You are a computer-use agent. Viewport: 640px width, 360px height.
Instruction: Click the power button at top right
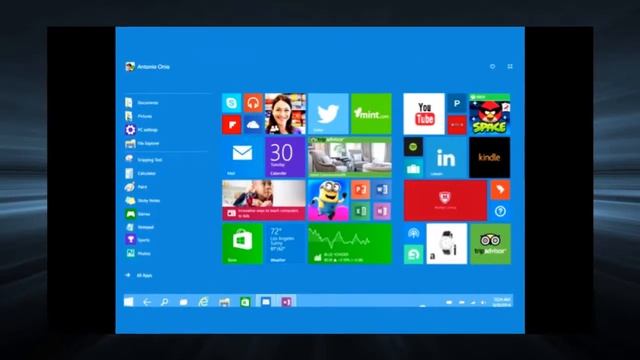(x=492, y=66)
